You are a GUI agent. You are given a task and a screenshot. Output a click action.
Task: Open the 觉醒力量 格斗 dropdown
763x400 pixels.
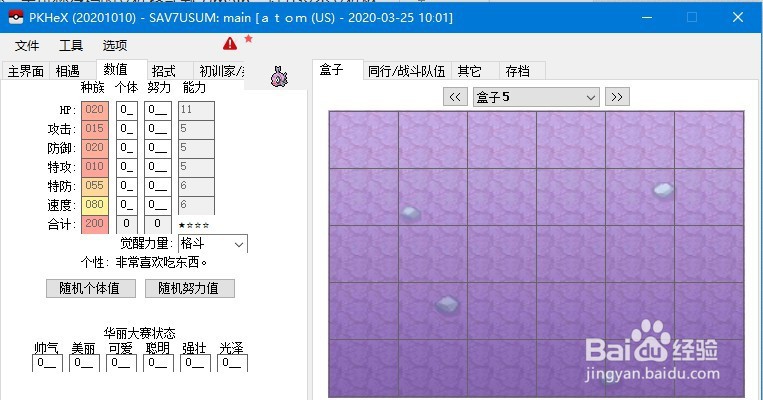(x=213, y=243)
